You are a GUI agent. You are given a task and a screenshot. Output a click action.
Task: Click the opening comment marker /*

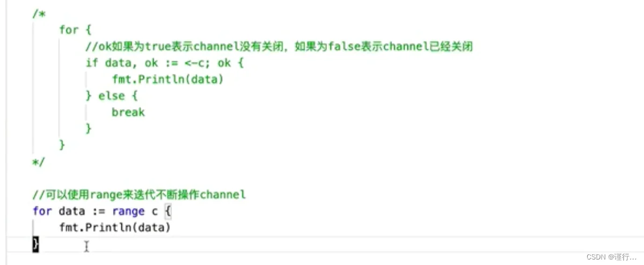pyautogui.click(x=39, y=13)
